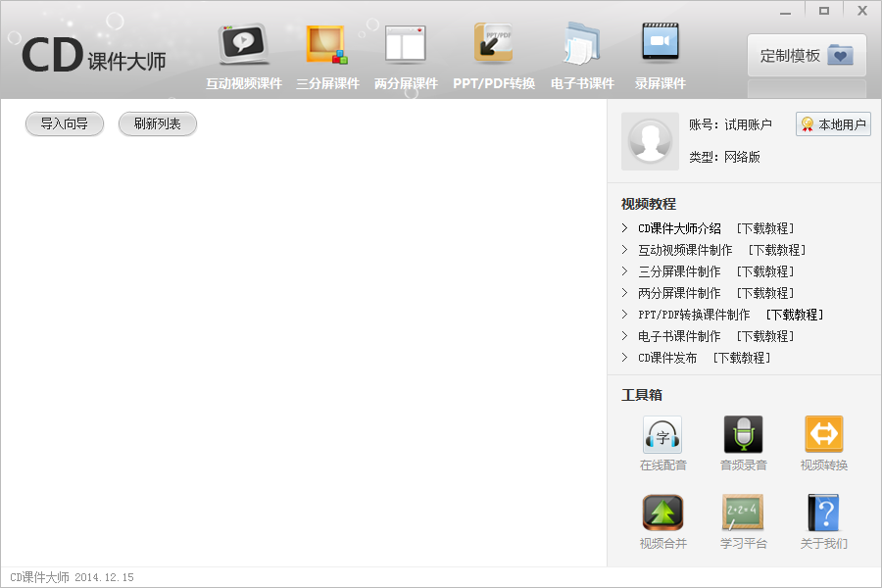Open the 电子书课件制作 tutorial link

[679, 336]
